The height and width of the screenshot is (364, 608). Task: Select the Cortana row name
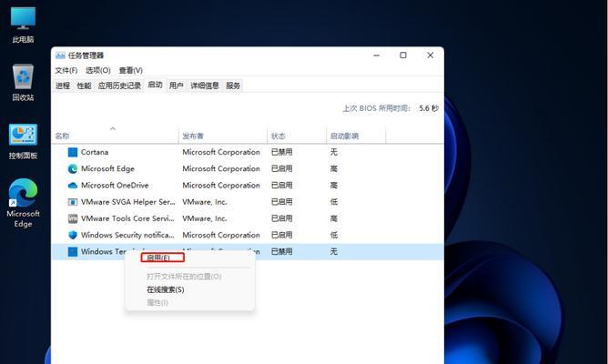click(95, 152)
